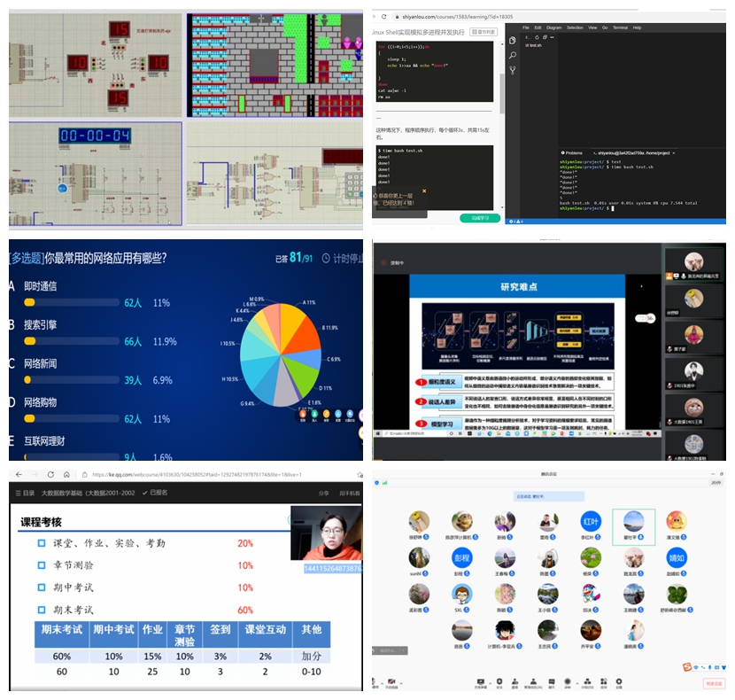This screenshot has height=700, width=735.
Task: Click the green complete-learning button
Action: point(479,218)
